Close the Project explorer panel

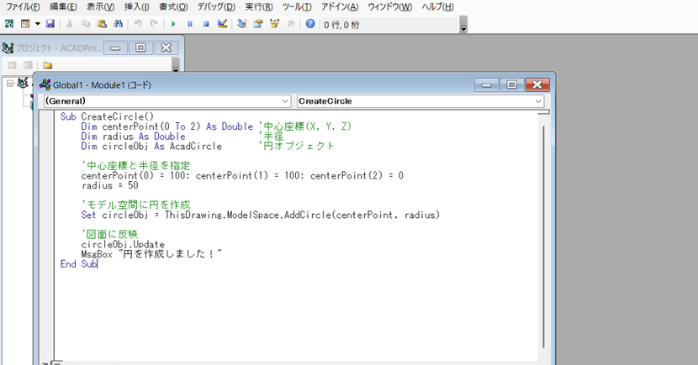tap(166, 48)
